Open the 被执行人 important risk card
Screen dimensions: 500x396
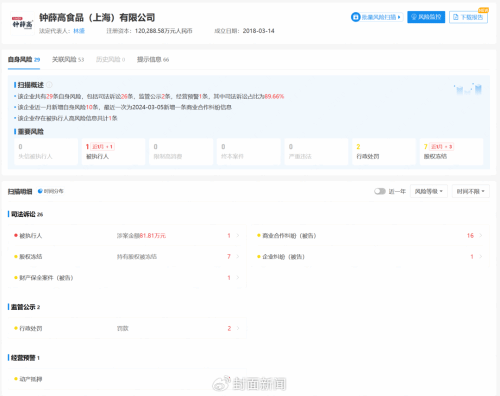tap(113, 152)
